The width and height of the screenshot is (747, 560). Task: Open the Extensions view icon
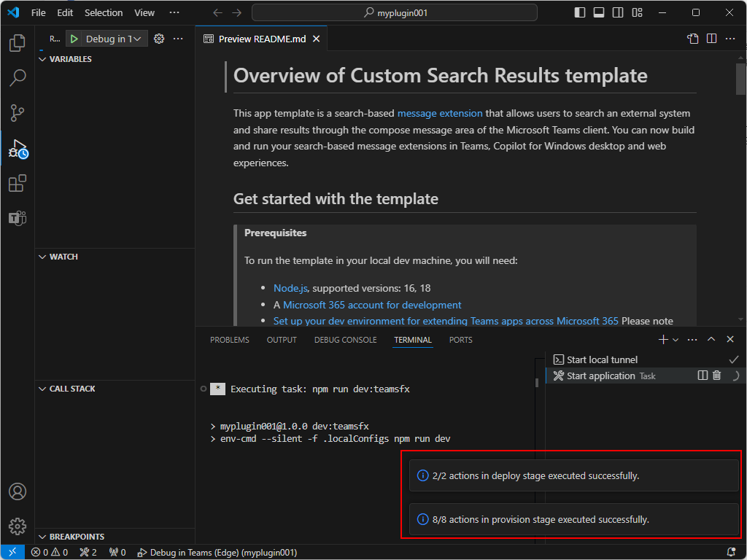[18, 183]
